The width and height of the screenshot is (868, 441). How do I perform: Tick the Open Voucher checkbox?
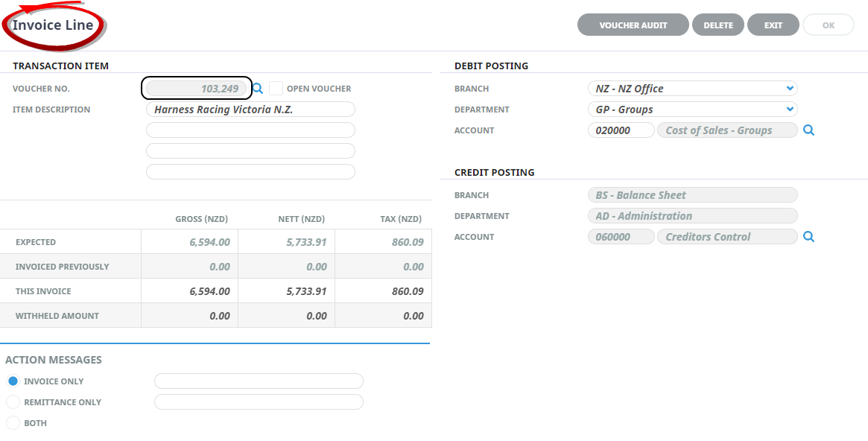click(x=276, y=89)
